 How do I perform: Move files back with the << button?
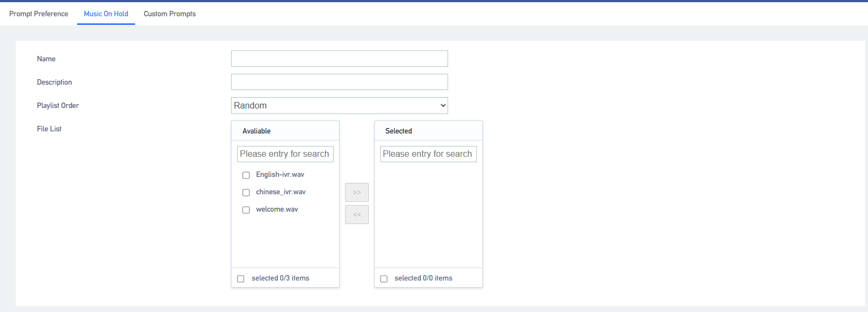click(x=357, y=215)
